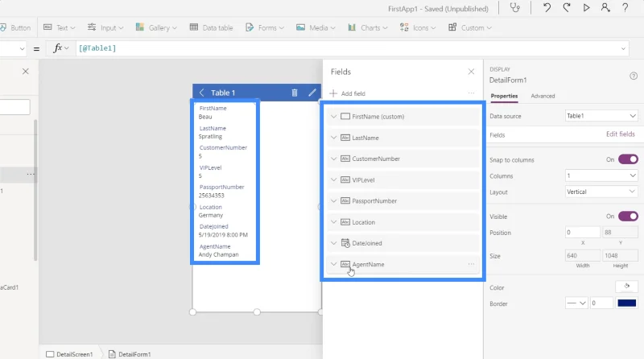Expand the AgentName field
This screenshot has width=644, height=359.
coord(333,264)
